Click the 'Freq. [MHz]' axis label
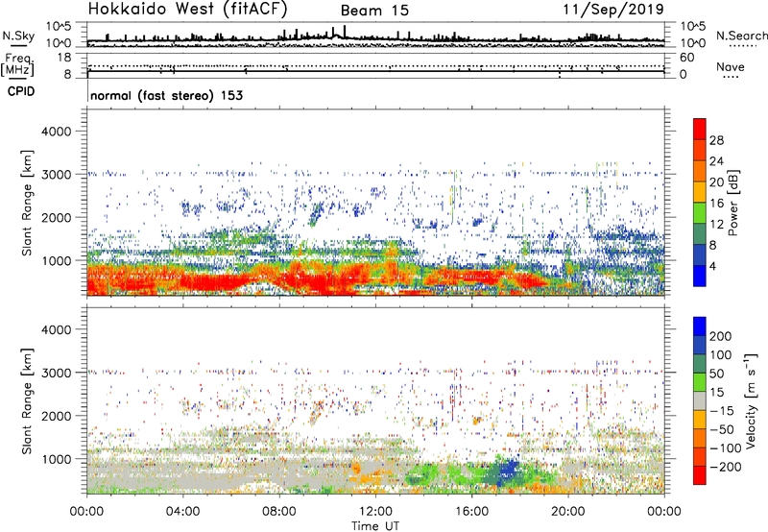Image resolution: width=768 pixels, height=532 pixels. [x=17, y=65]
